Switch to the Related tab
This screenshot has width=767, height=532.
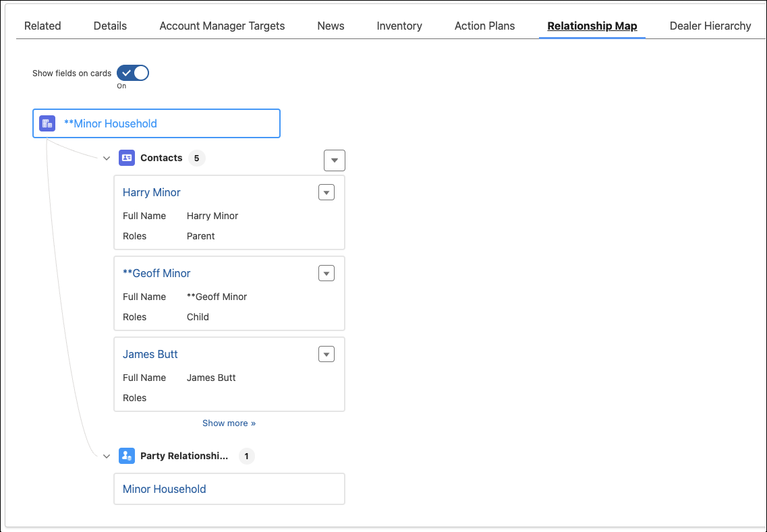click(x=42, y=26)
